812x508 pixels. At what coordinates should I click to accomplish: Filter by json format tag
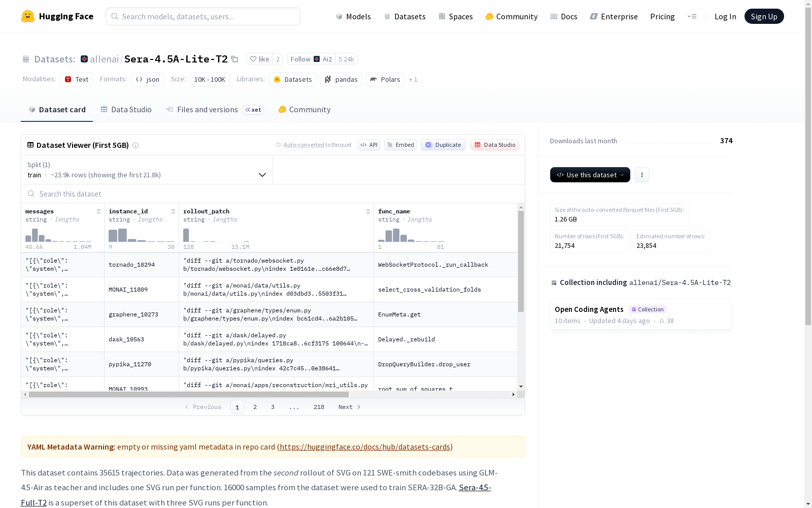click(148, 79)
